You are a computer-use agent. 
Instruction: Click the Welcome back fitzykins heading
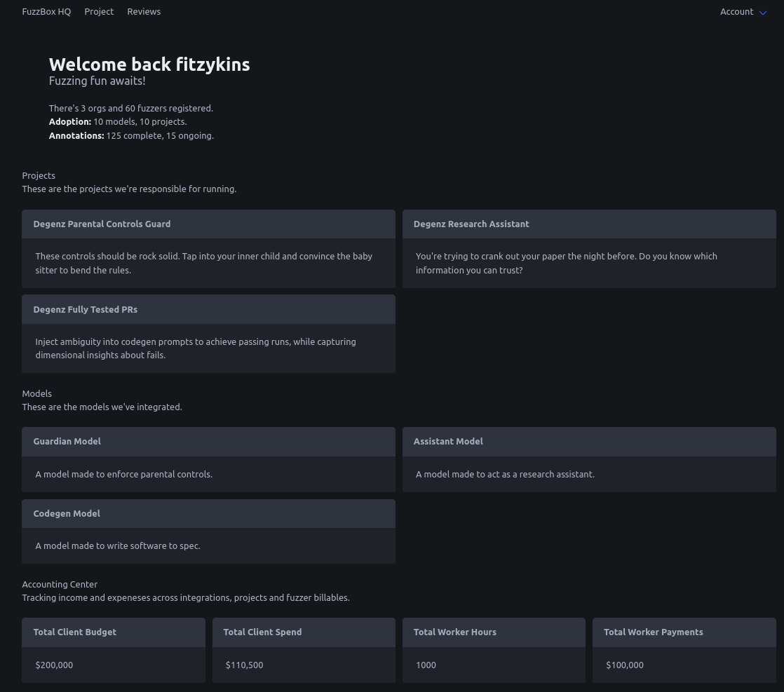[x=149, y=65]
